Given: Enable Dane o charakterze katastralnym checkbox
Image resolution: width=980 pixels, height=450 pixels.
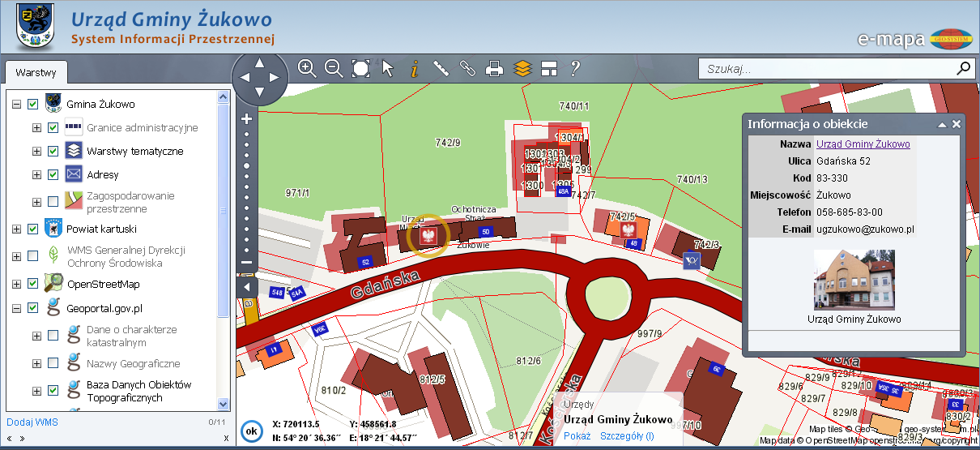Looking at the screenshot, I should click(x=53, y=336).
